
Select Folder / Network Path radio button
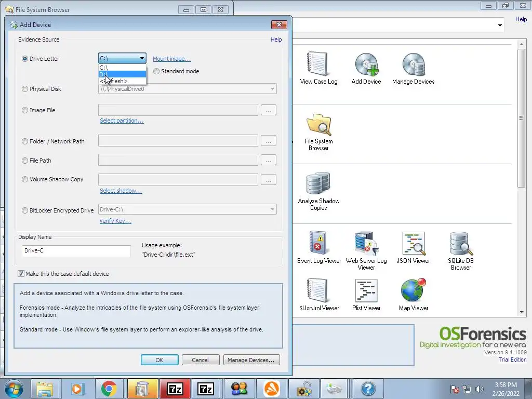click(25, 141)
